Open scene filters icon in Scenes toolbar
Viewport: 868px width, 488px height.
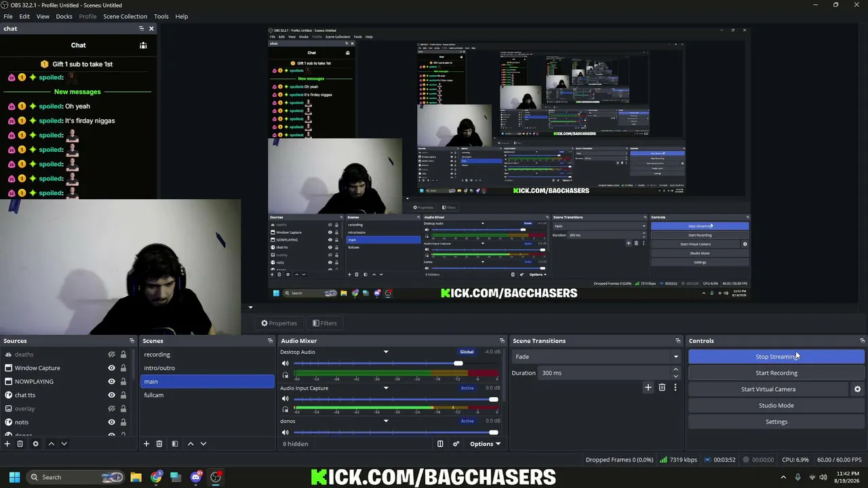coord(174,444)
